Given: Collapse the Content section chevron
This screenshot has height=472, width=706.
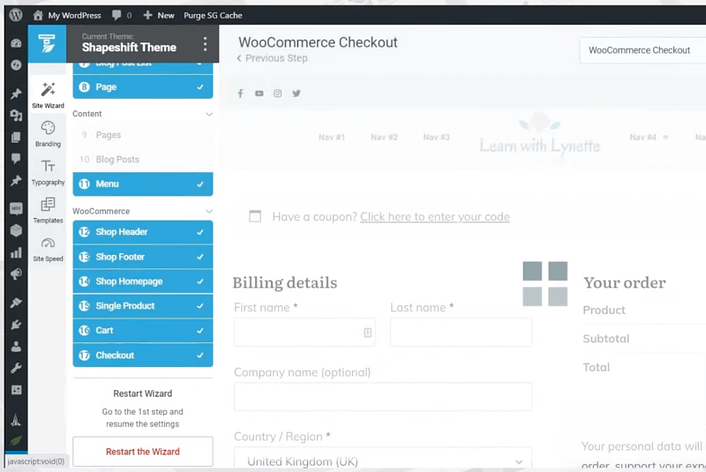Looking at the screenshot, I should coord(209,114).
